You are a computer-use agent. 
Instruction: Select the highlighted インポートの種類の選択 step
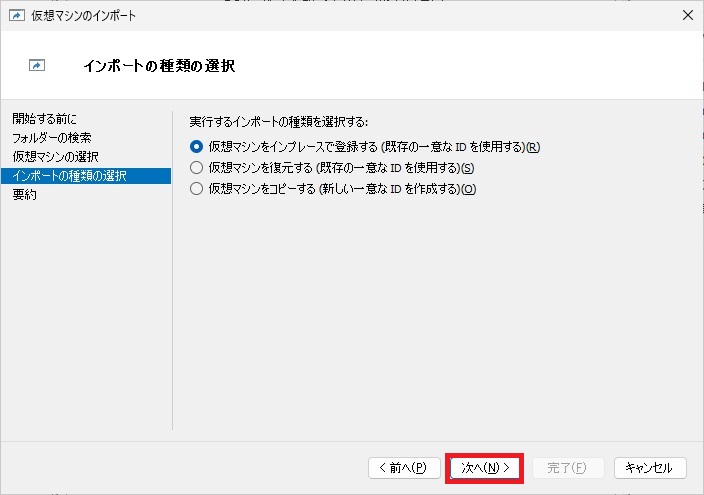click(x=86, y=176)
